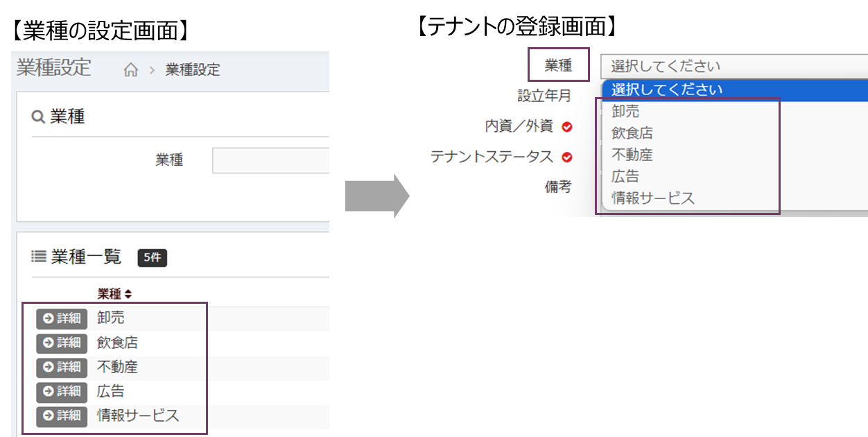Open 詳細 for the 卸売 row

(x=62, y=318)
